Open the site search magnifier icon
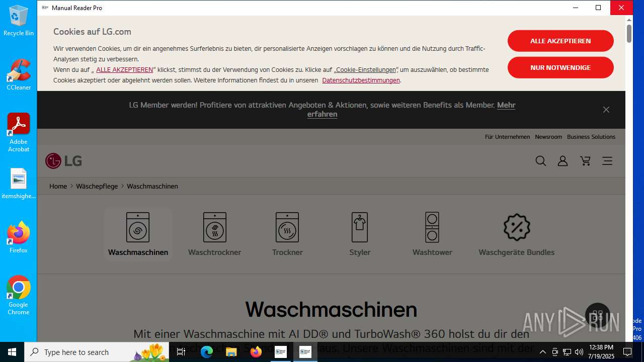The width and height of the screenshot is (644, 362). pyautogui.click(x=541, y=161)
